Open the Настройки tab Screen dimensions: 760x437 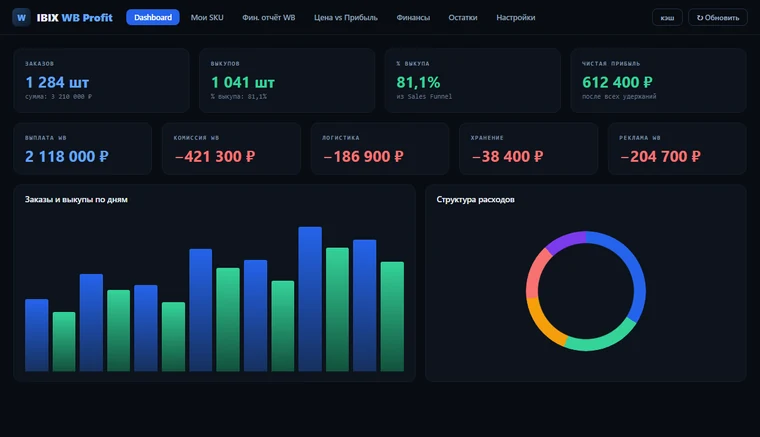(x=516, y=17)
